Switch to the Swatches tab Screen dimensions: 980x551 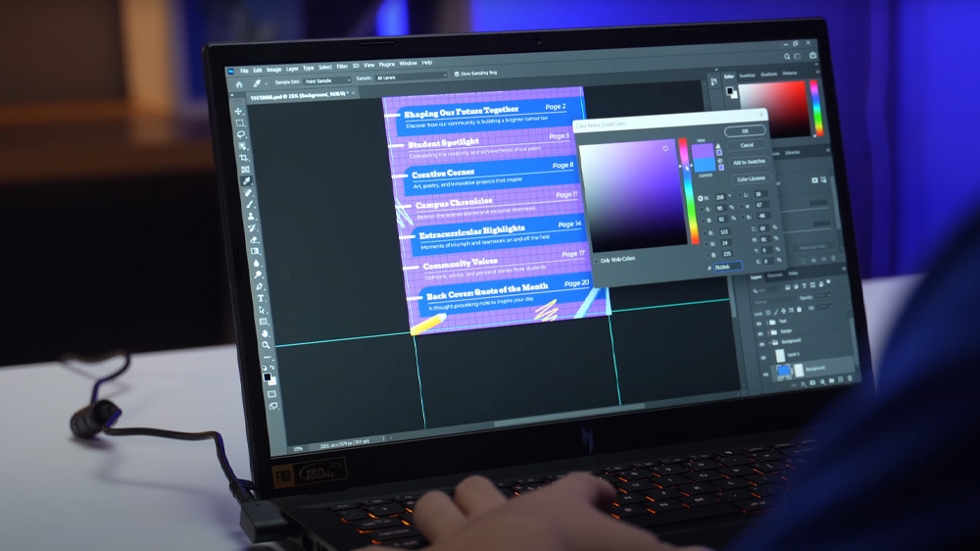(747, 75)
